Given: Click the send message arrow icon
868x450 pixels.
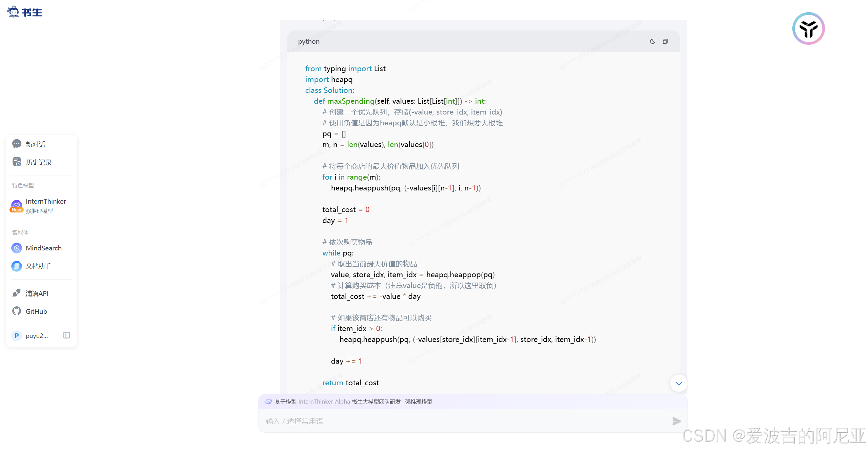Looking at the screenshot, I should point(676,421).
